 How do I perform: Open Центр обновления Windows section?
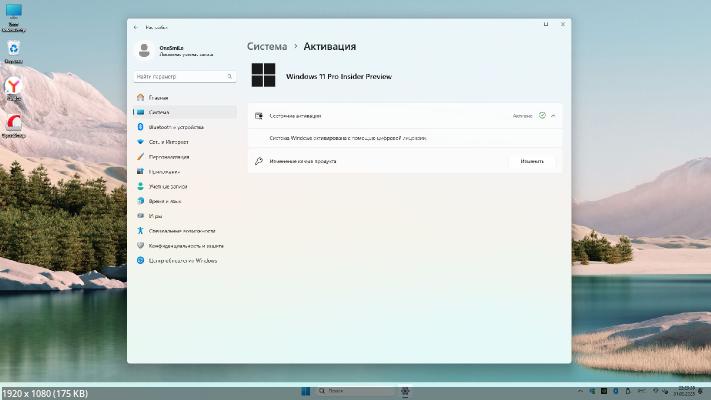pyautogui.click(x=185, y=261)
